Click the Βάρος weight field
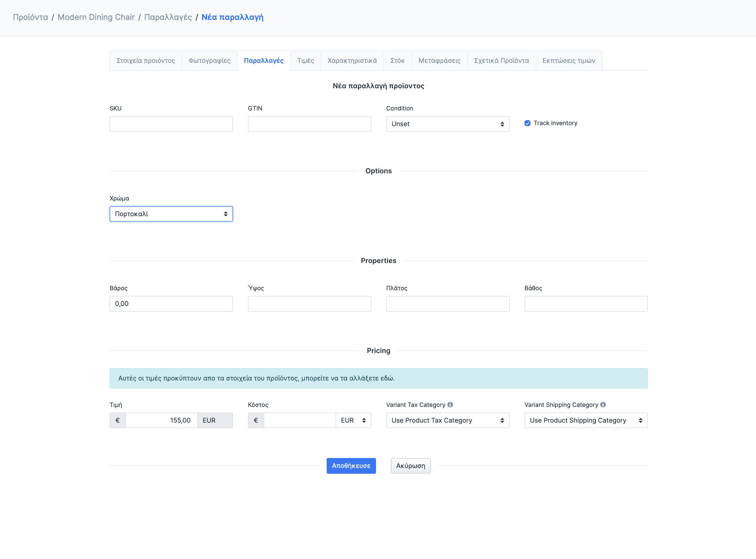The image size is (756, 559). (x=171, y=303)
